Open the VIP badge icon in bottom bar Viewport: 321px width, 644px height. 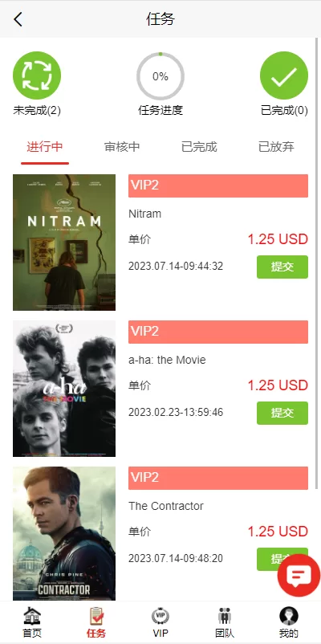(160, 616)
